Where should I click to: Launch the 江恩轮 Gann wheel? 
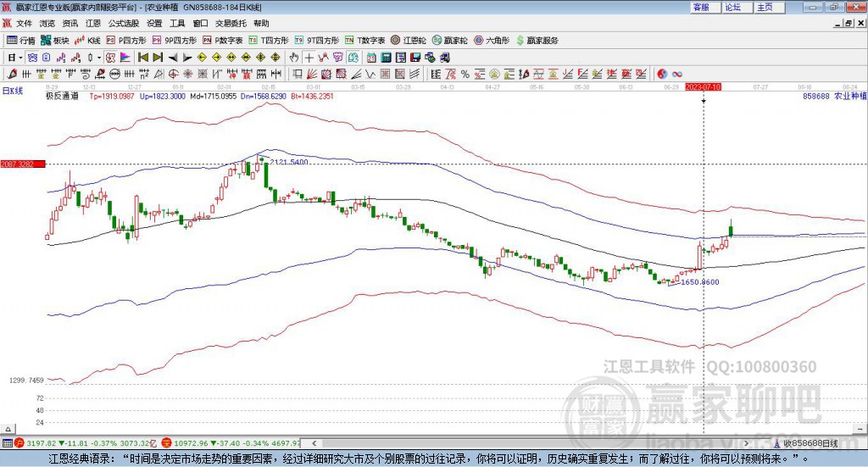coord(409,41)
